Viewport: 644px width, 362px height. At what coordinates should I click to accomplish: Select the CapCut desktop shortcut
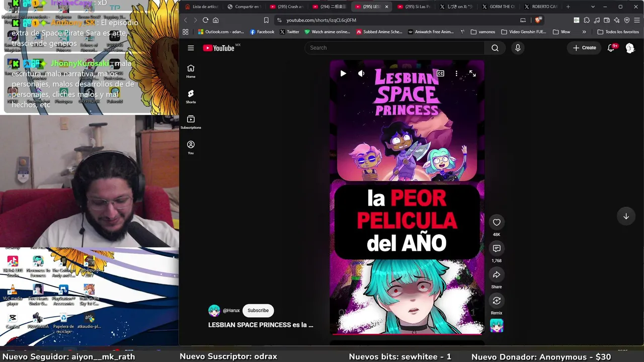pos(13,321)
